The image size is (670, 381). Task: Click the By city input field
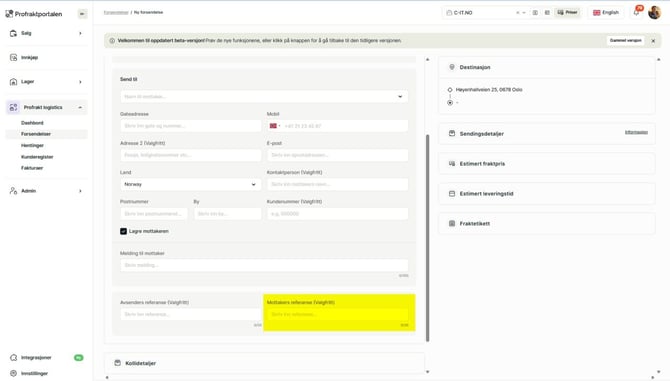(x=227, y=214)
